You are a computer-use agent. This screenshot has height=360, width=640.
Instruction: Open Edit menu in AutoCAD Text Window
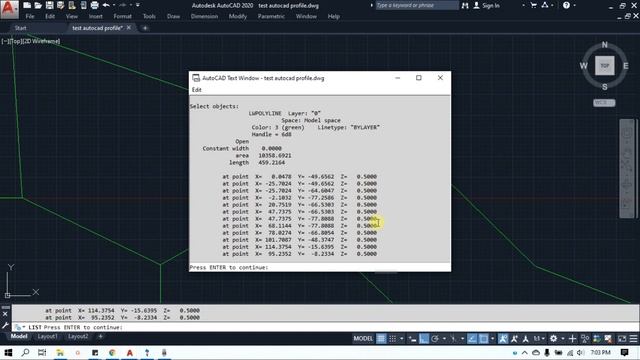[x=197, y=90]
